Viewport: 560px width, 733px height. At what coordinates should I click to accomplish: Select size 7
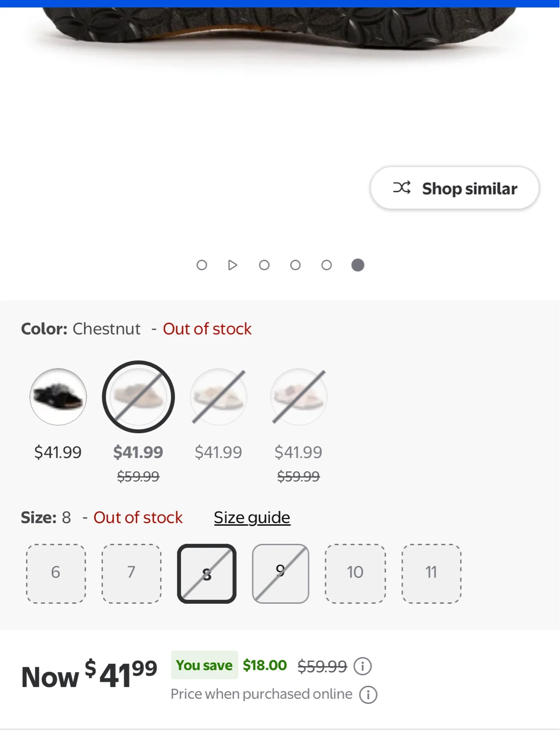point(131,574)
